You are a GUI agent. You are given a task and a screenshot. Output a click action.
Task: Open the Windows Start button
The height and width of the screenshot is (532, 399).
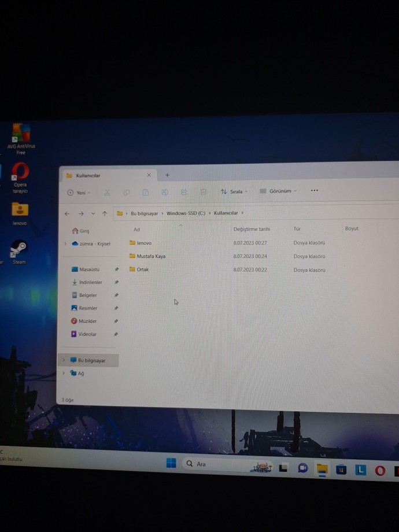(171, 463)
